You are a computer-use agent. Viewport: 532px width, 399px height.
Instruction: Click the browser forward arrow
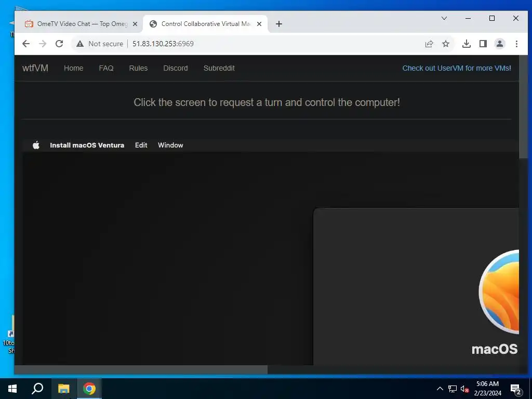point(43,44)
